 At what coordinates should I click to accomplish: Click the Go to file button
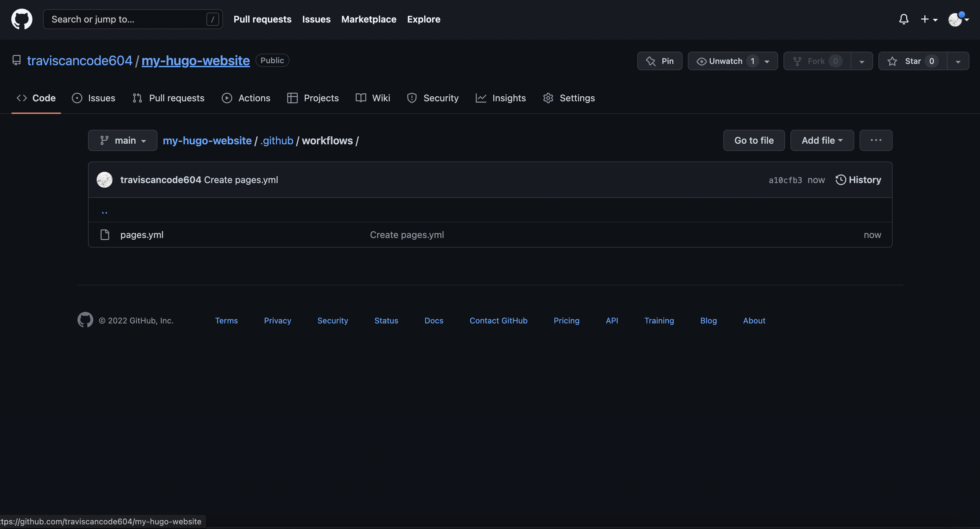(754, 140)
